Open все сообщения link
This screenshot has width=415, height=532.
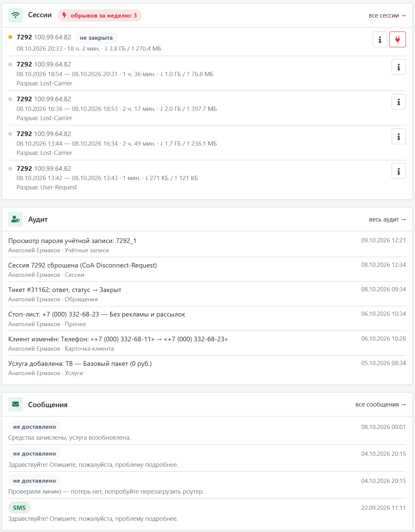point(381,405)
